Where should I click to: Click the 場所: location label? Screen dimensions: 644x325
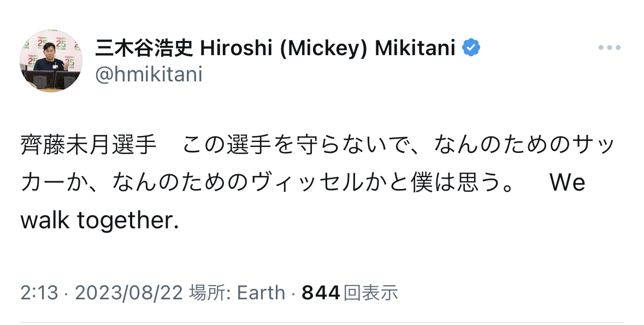click(210, 293)
